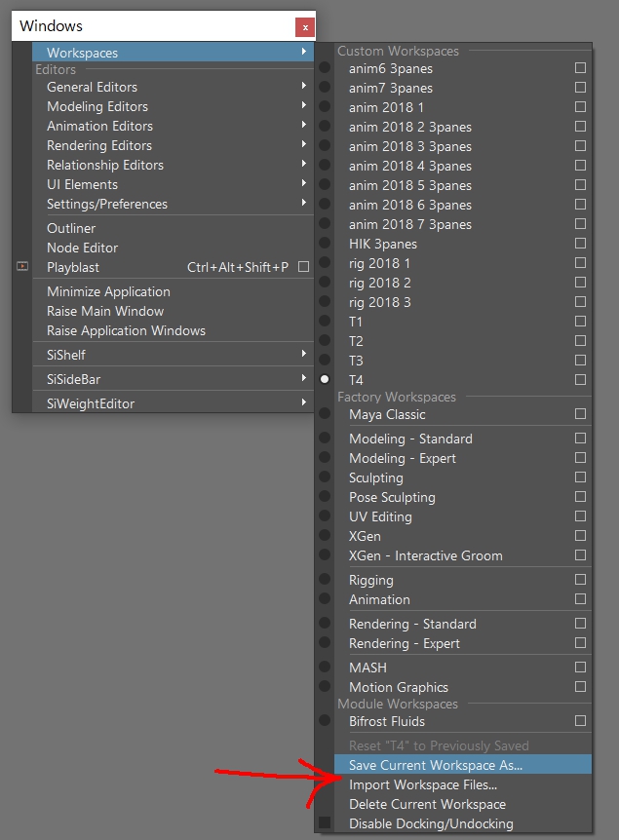
Task: Switch to anim 2018 4 3panes workspace
Action: (x=410, y=166)
